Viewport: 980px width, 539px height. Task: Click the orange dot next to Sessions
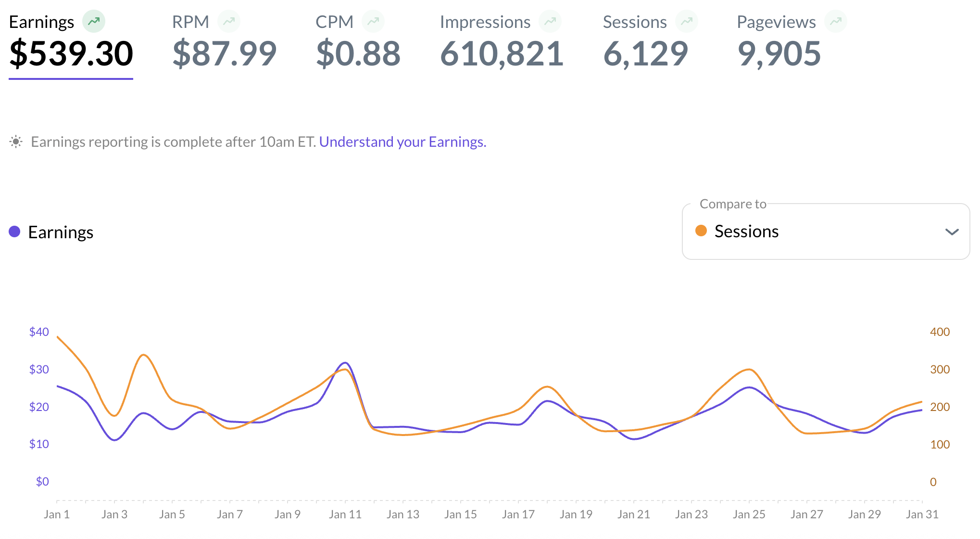702,231
